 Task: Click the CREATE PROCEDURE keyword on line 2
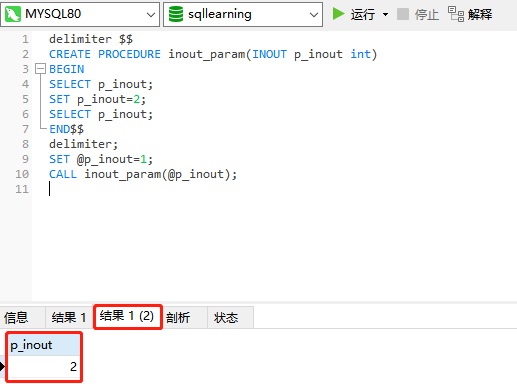105,54
